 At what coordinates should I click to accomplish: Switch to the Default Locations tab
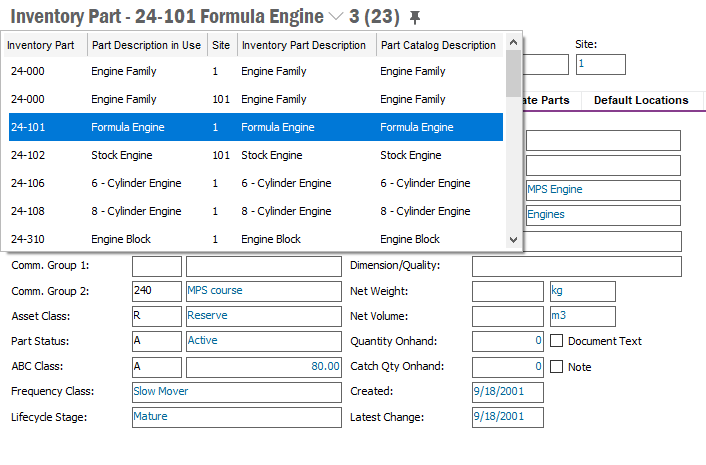click(640, 100)
